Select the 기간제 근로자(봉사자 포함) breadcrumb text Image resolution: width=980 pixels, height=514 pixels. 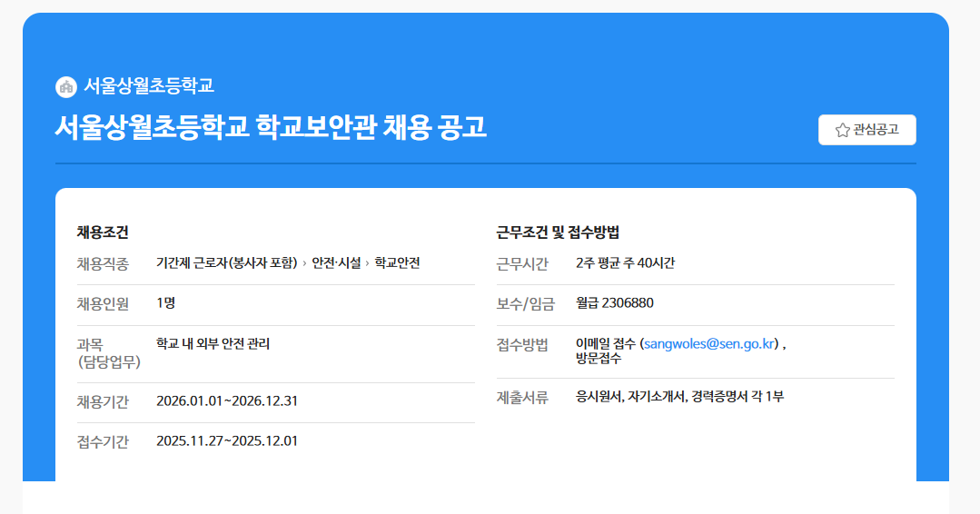tap(227, 263)
